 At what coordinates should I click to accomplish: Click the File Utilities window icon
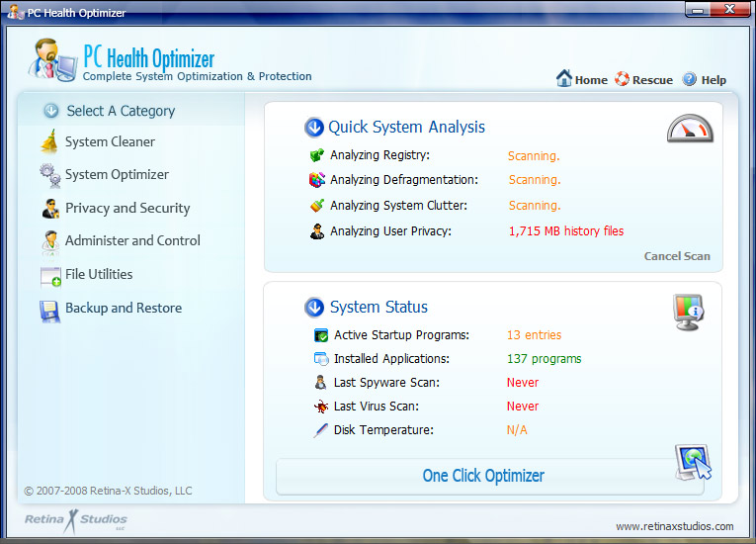click(x=50, y=277)
